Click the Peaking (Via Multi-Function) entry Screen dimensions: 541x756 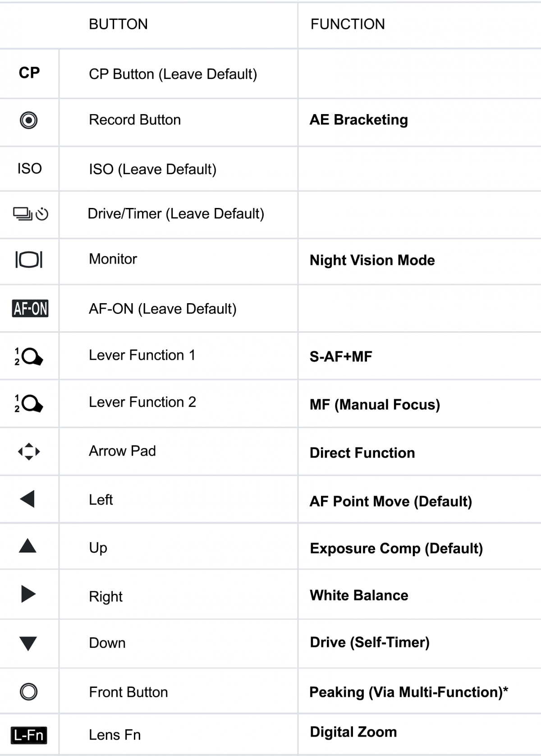[x=408, y=692]
